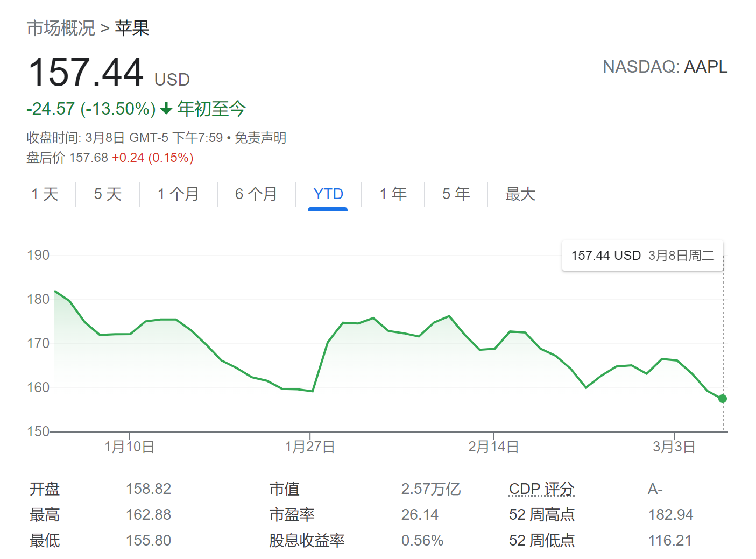Click the 190 y-axis label
756x559 pixels.
(38, 255)
